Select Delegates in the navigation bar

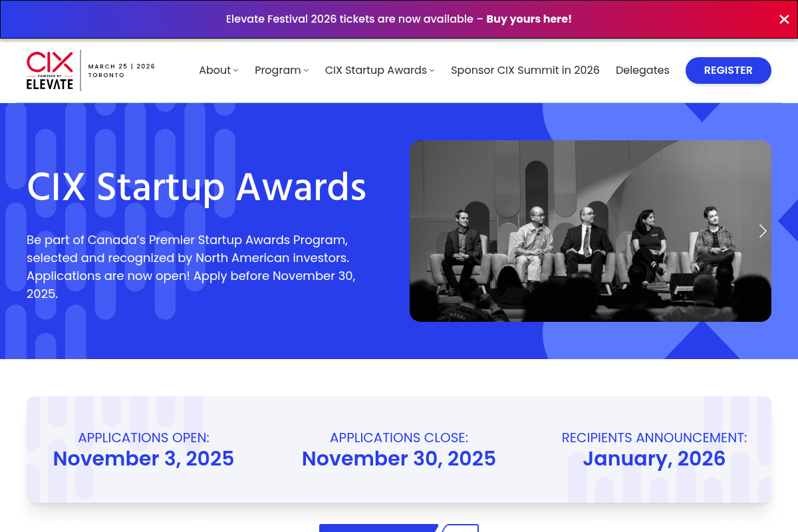tap(642, 70)
